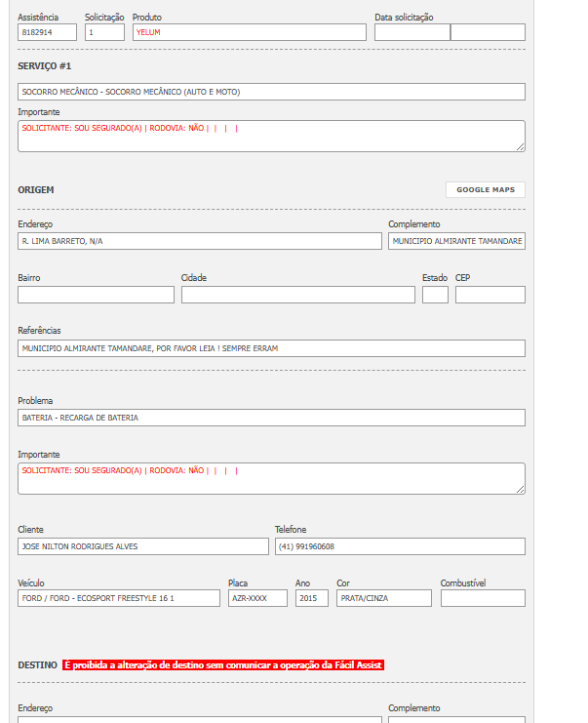Click the Importante textarea below Problema
The height and width of the screenshot is (723, 588).
pos(271,479)
